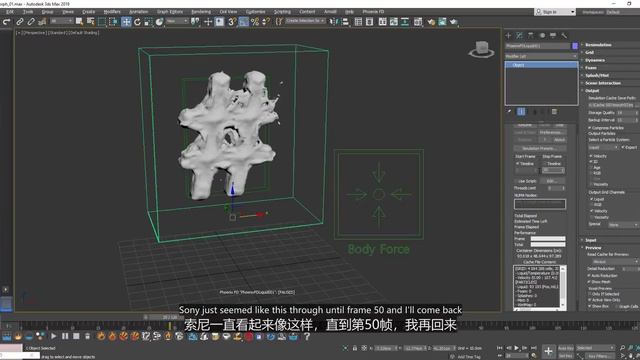Select the Start Frame Timeline radio option

(518, 163)
